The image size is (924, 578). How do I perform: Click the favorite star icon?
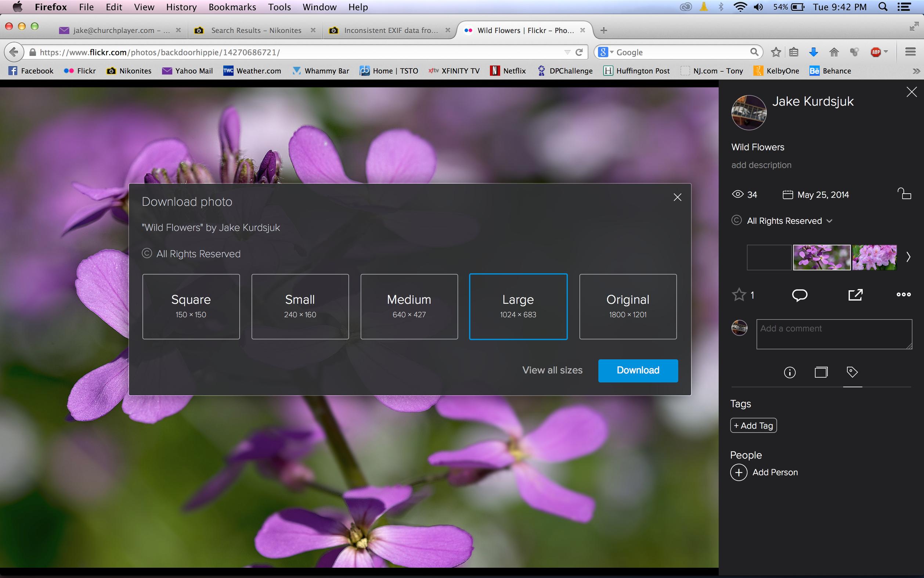[x=739, y=295]
